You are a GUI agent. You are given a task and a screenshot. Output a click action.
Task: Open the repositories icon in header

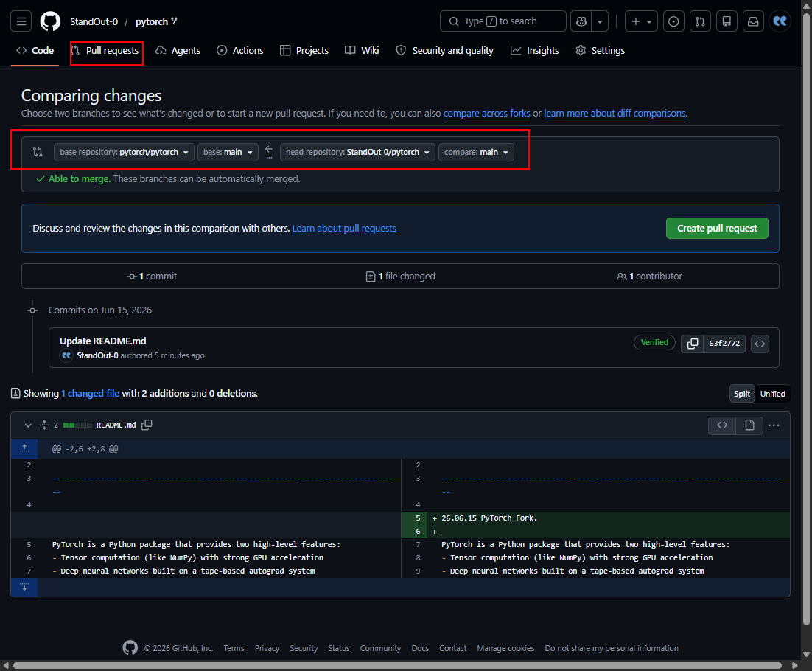(727, 21)
